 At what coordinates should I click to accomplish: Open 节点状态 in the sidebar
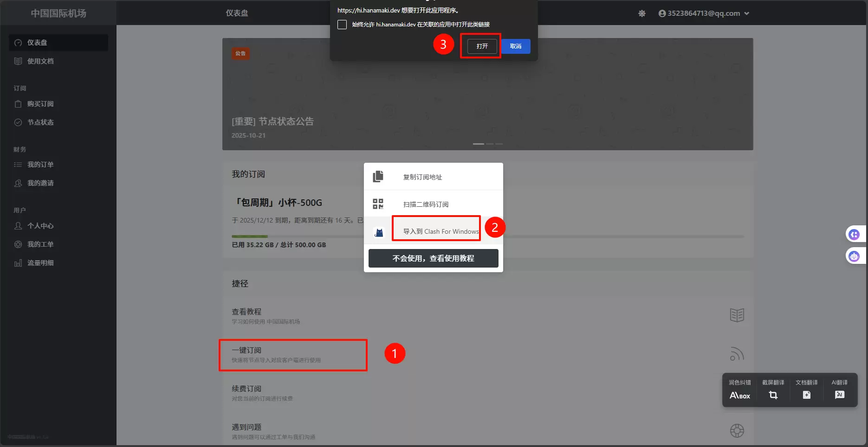click(x=41, y=122)
